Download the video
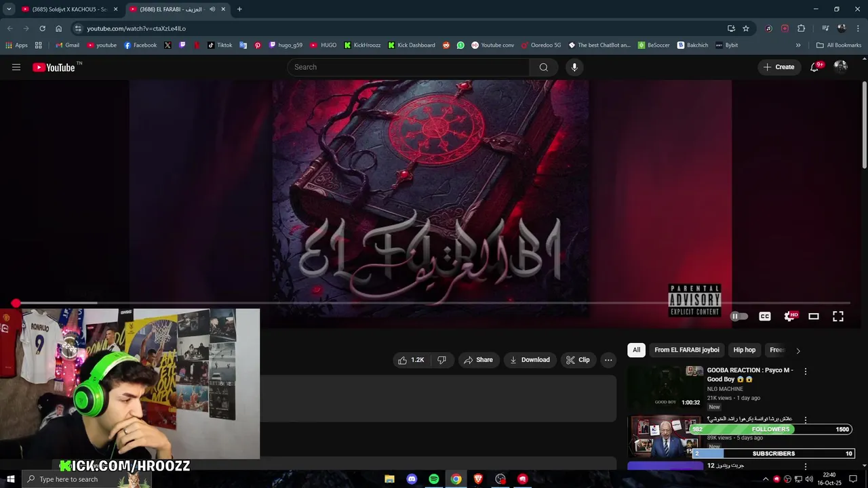This screenshot has height=488, width=868. point(530,360)
